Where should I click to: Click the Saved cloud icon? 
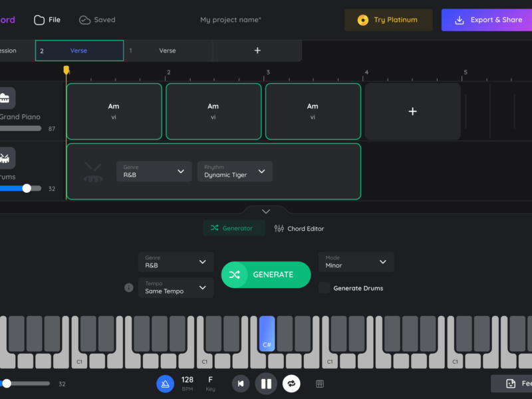pos(83,19)
